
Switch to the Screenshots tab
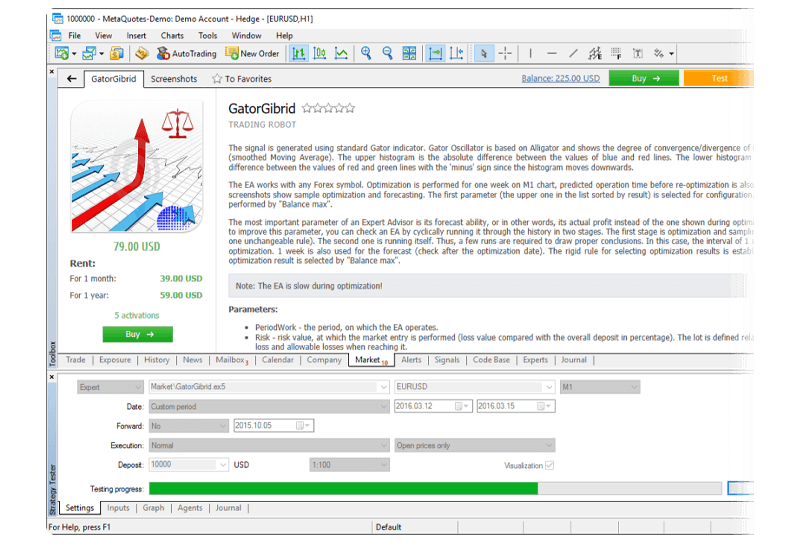coord(174,79)
